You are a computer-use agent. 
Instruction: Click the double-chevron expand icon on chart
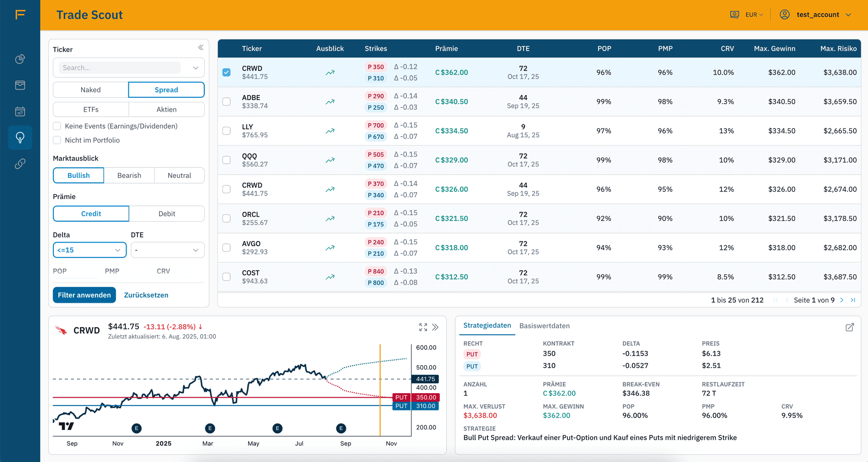click(435, 327)
